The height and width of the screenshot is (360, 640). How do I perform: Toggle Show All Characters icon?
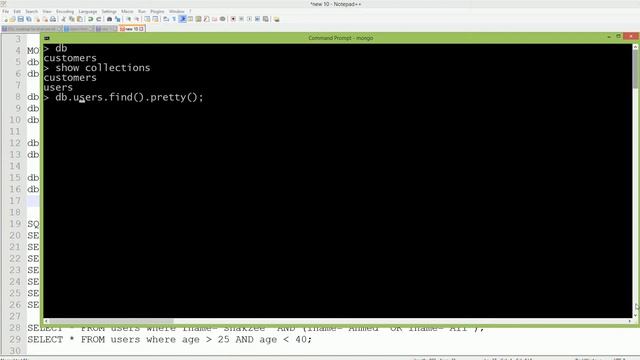[174, 19]
